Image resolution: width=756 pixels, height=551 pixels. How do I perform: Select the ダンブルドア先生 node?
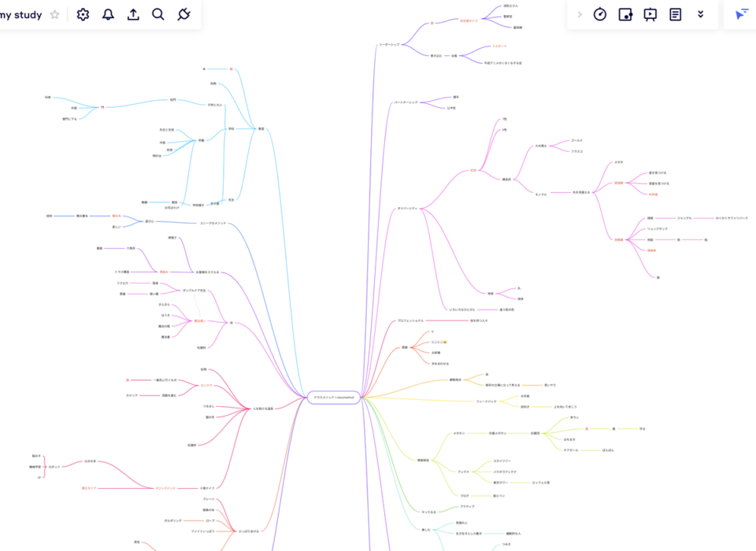coord(195,290)
